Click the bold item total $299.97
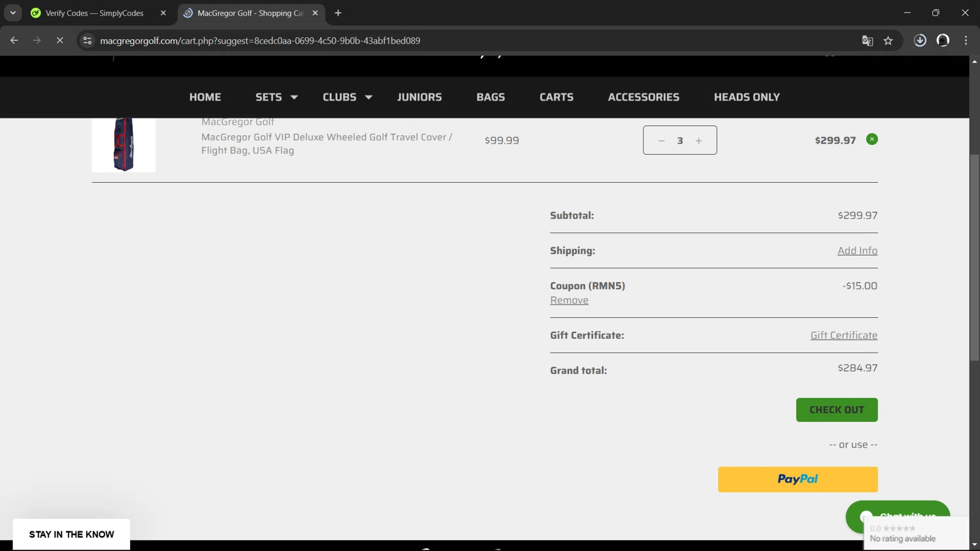The height and width of the screenshot is (551, 980). click(835, 140)
